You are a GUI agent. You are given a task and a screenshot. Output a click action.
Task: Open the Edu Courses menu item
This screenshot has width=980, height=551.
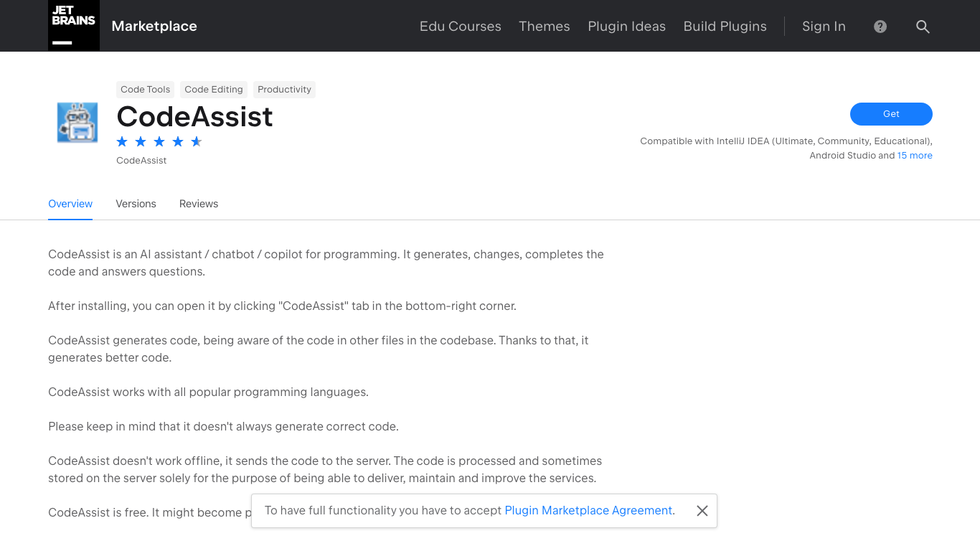pos(460,27)
